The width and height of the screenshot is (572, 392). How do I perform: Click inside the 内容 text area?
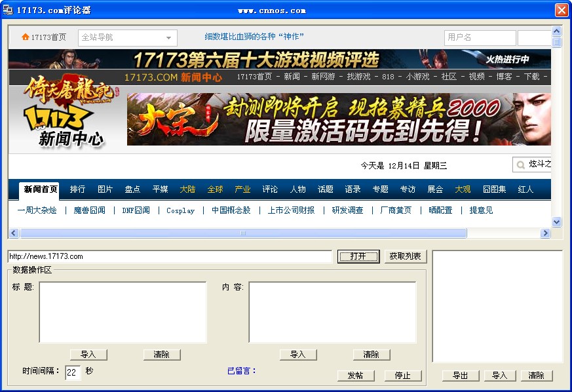coord(332,312)
